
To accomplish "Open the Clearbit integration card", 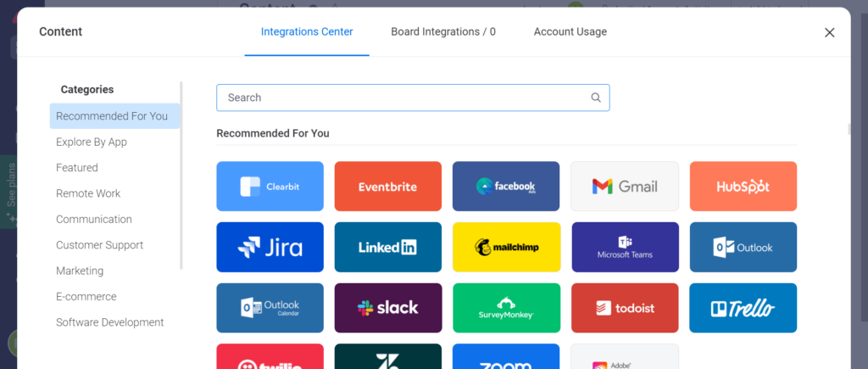I will tap(270, 186).
